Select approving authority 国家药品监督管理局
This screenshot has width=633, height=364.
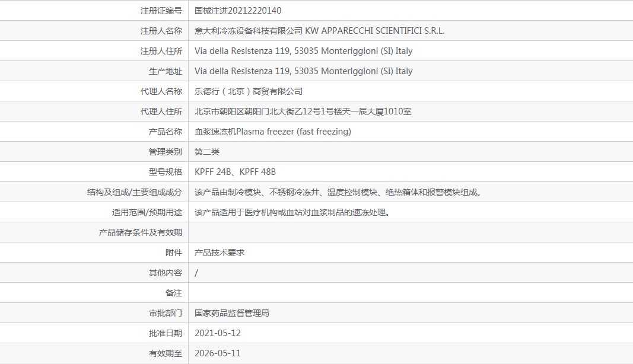click(x=232, y=313)
